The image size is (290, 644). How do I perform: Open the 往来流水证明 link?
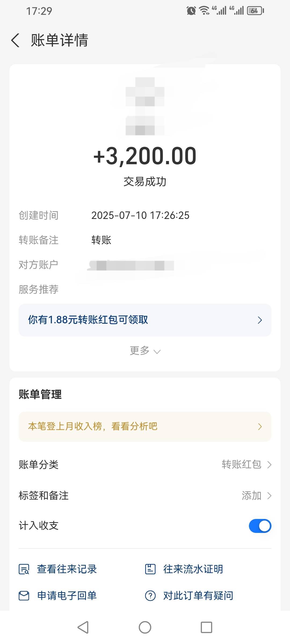[x=193, y=569]
